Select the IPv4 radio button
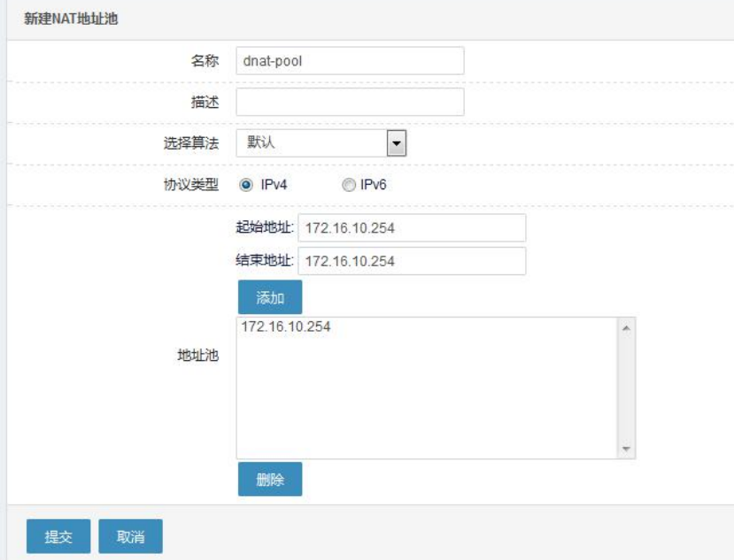Image resolution: width=734 pixels, height=560 pixels. click(246, 185)
